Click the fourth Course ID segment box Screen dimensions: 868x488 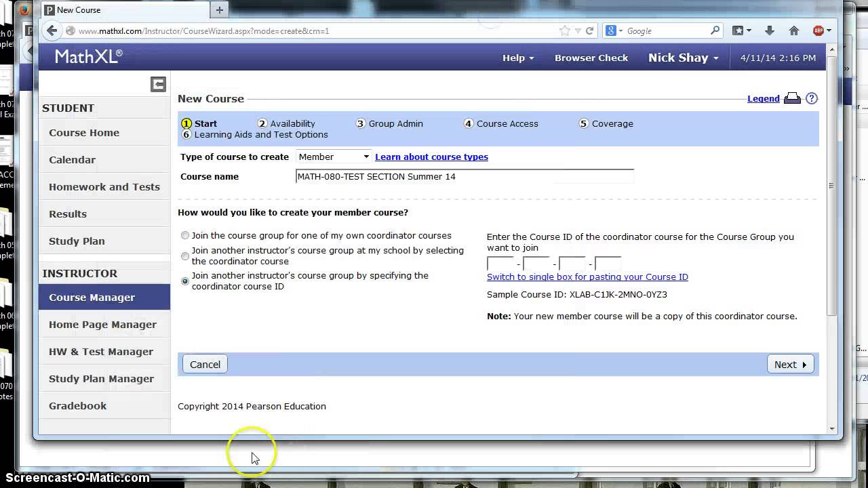[x=608, y=263]
